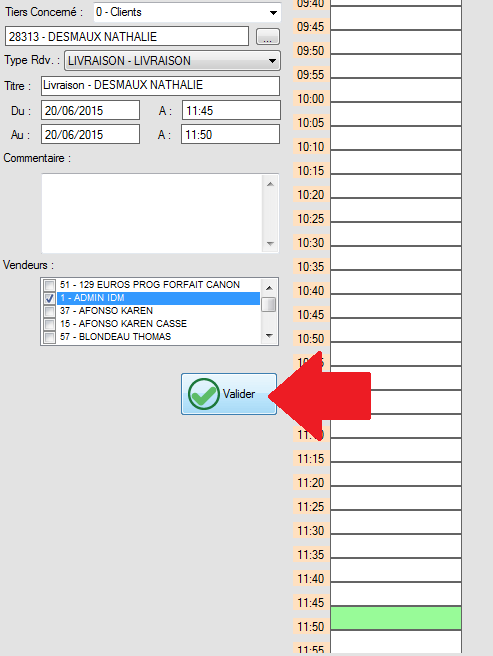Image resolution: width=493 pixels, height=656 pixels.
Task: Click the Vendeurs list scrollbar thumb
Action: [269, 304]
